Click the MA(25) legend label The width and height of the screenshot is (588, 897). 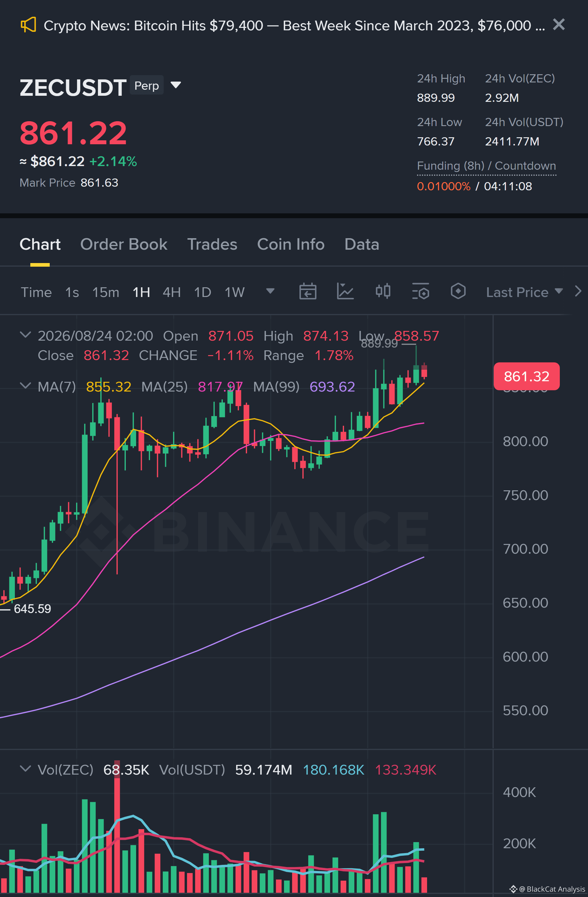164,387
